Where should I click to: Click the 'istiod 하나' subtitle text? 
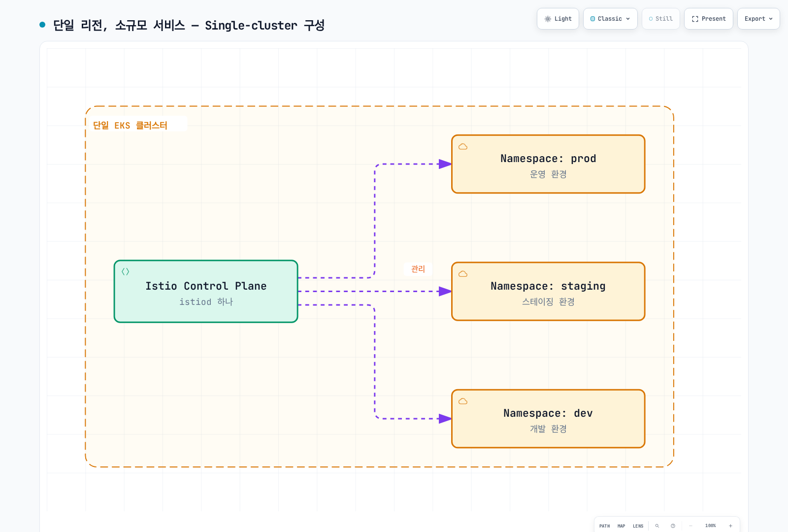[206, 302]
